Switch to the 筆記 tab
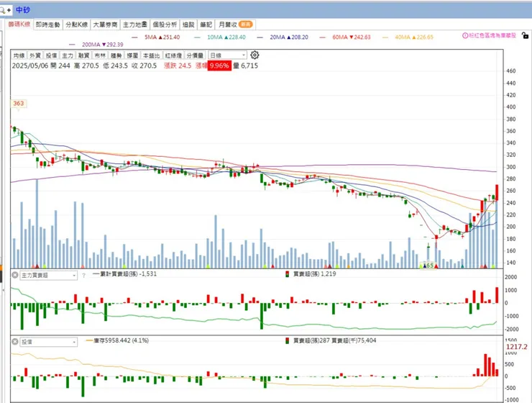This screenshot has height=403, width=532. click(x=206, y=24)
